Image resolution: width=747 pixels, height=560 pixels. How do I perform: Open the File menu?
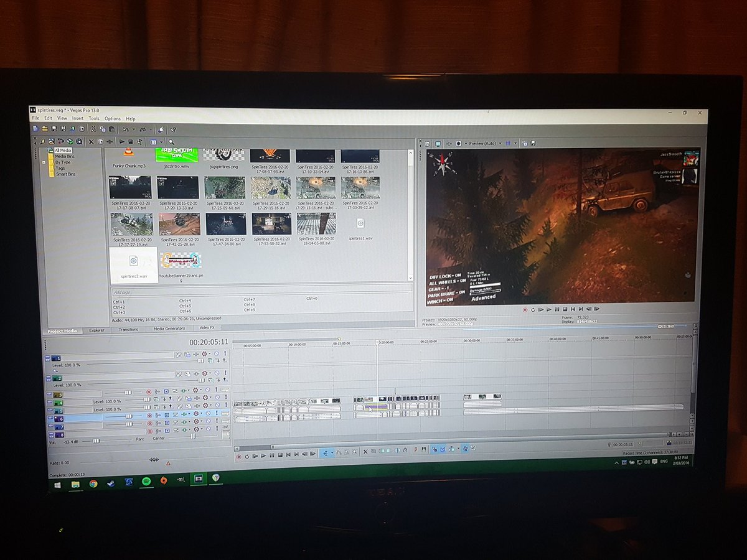[x=35, y=118]
